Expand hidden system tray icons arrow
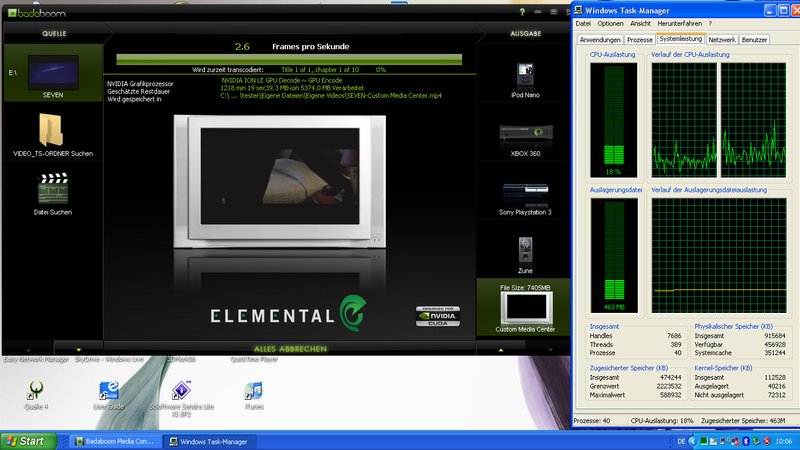Image resolution: width=800 pixels, height=450 pixels. pos(693,441)
